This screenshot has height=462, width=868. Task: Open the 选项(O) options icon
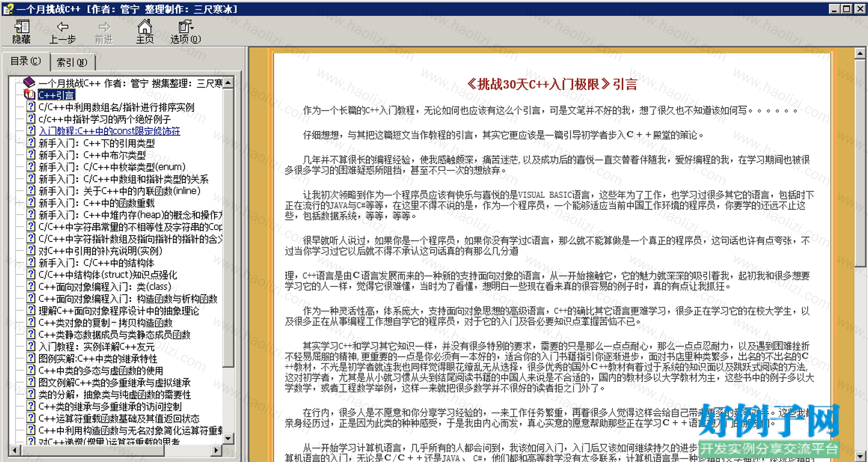(185, 27)
